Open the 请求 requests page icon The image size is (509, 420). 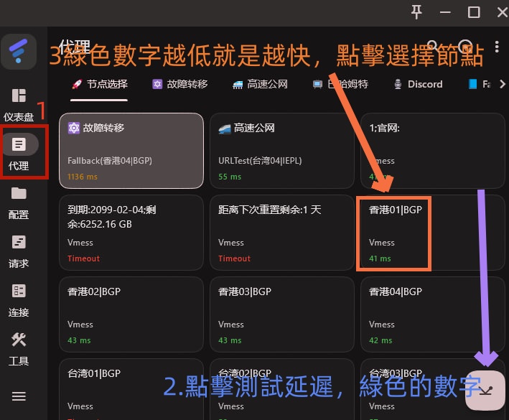tap(19, 243)
